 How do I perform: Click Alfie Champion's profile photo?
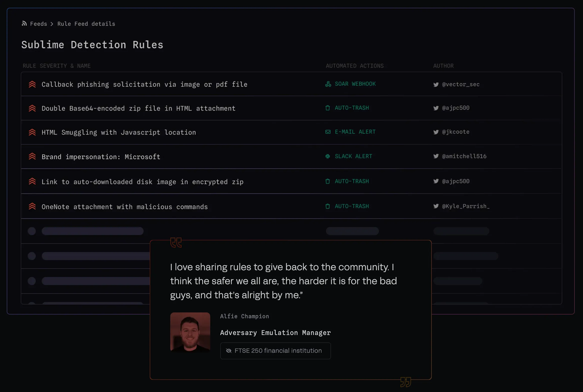pyautogui.click(x=190, y=332)
